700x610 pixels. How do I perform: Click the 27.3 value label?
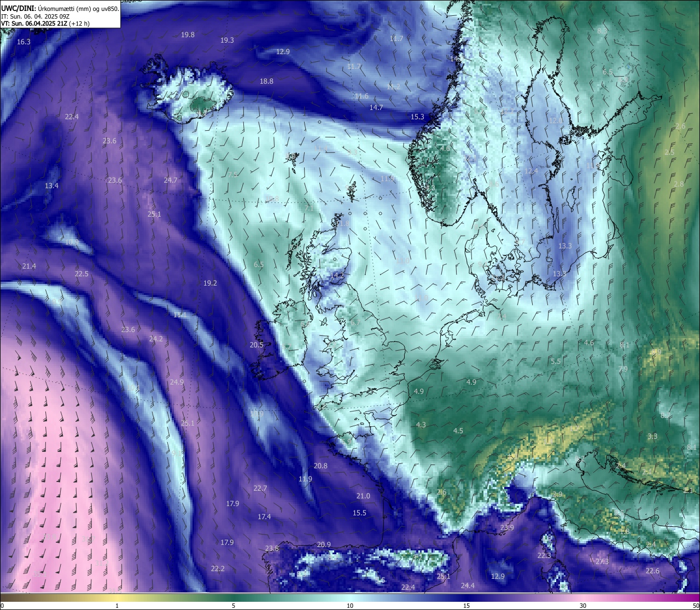tap(602, 562)
